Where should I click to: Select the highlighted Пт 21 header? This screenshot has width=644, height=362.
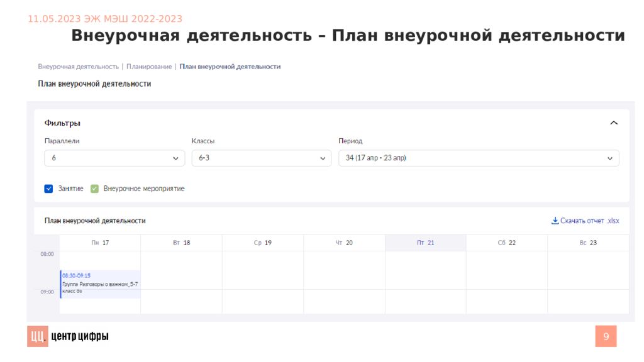point(425,243)
